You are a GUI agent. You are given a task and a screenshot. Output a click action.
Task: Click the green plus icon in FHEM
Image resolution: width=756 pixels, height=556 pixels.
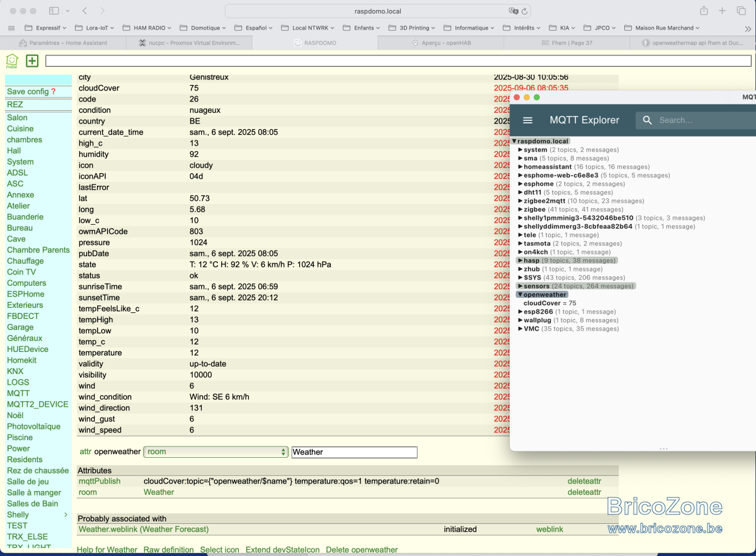click(x=32, y=60)
